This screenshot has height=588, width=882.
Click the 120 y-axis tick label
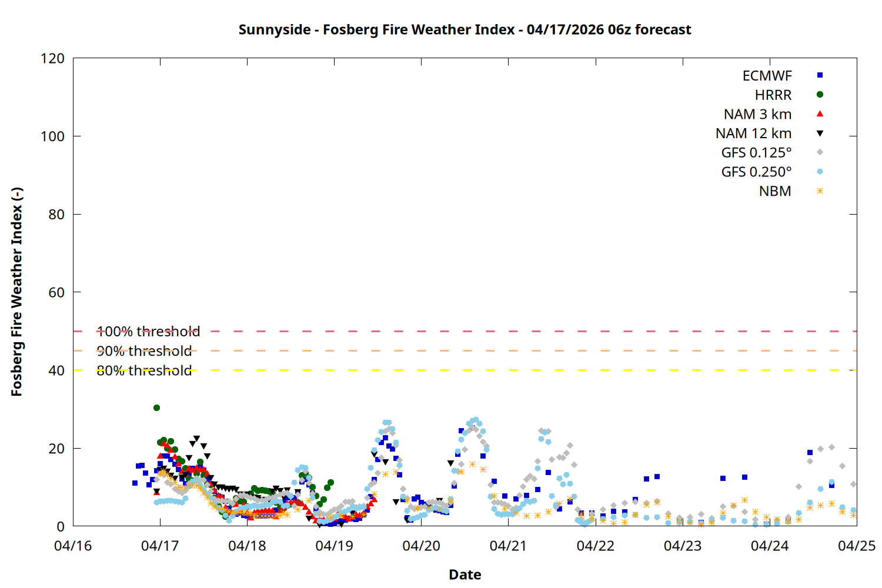coord(52,59)
